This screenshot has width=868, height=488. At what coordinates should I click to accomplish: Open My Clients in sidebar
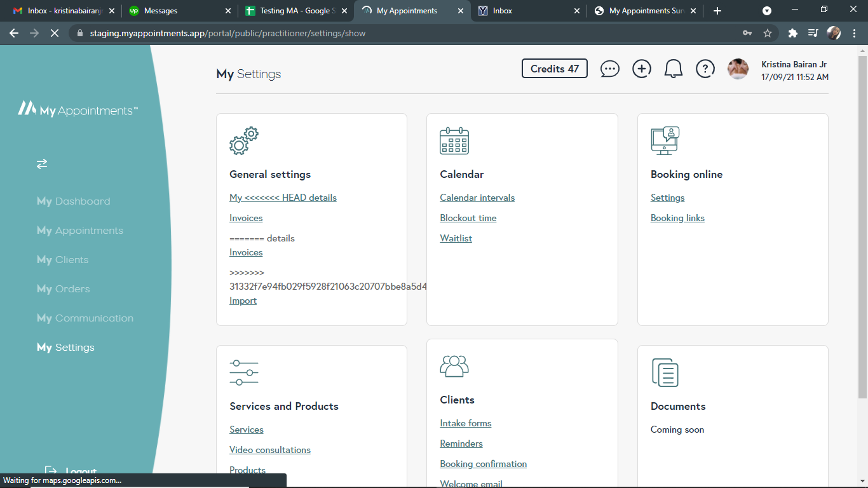pyautogui.click(x=63, y=260)
